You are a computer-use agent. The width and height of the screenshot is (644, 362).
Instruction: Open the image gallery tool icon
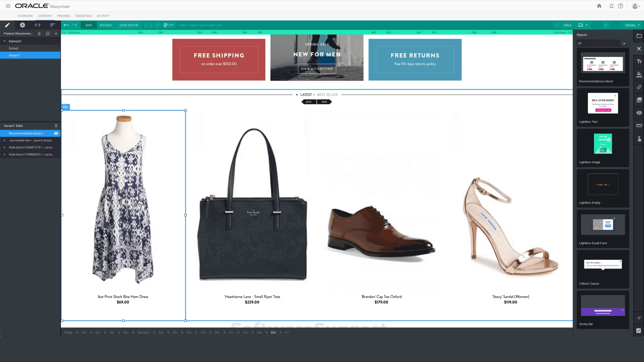pyautogui.click(x=639, y=100)
